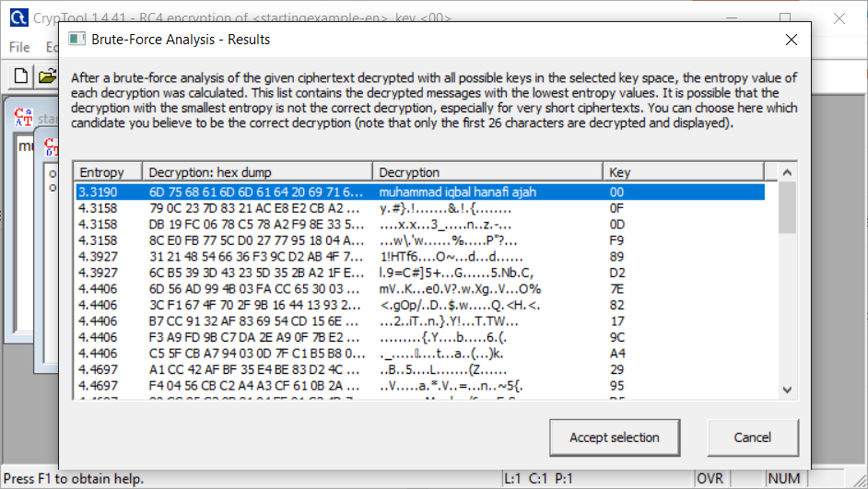This screenshot has height=489, width=868.
Task: Maximize the CrypTool main window
Action: 785,17
